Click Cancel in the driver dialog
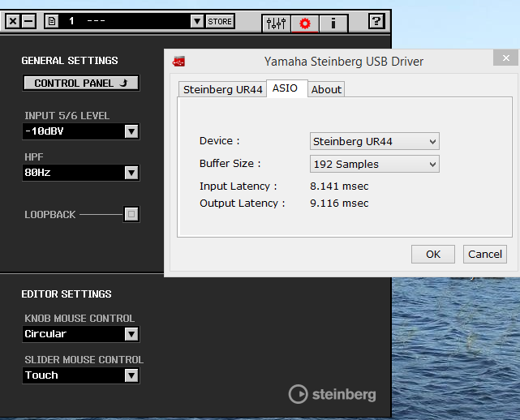 (485, 255)
